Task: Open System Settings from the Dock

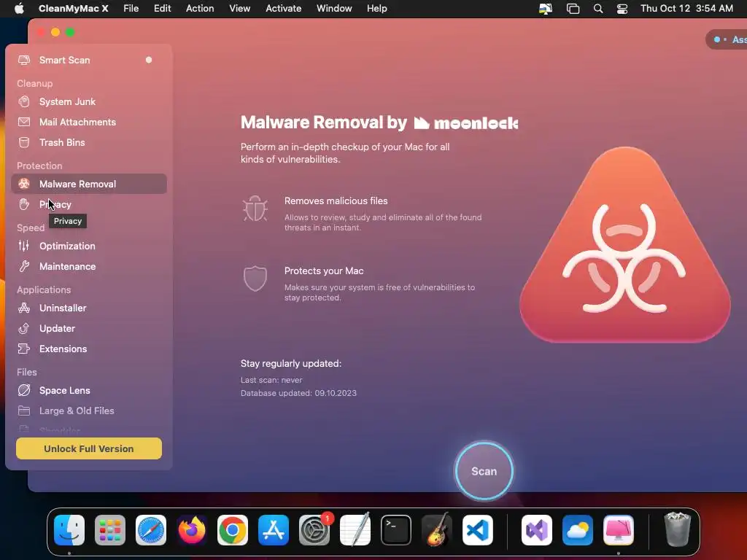Action: (x=314, y=530)
